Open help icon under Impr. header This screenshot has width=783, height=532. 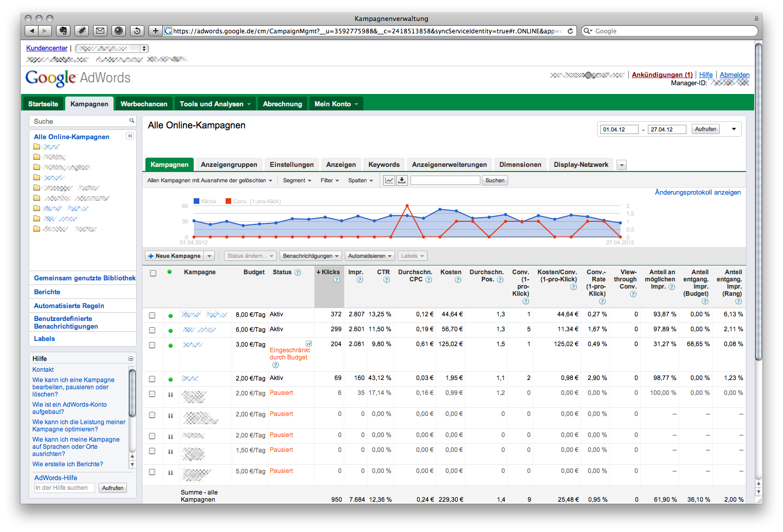[x=360, y=280]
